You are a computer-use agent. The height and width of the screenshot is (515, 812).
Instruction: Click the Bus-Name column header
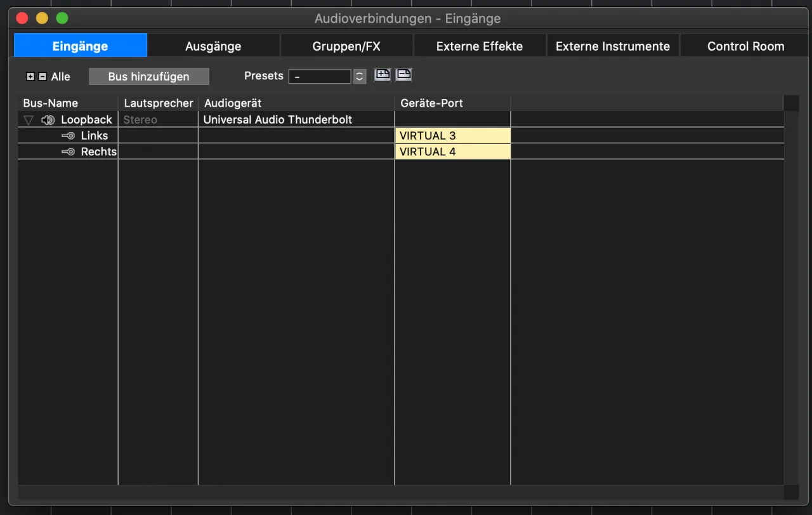pyautogui.click(x=51, y=103)
